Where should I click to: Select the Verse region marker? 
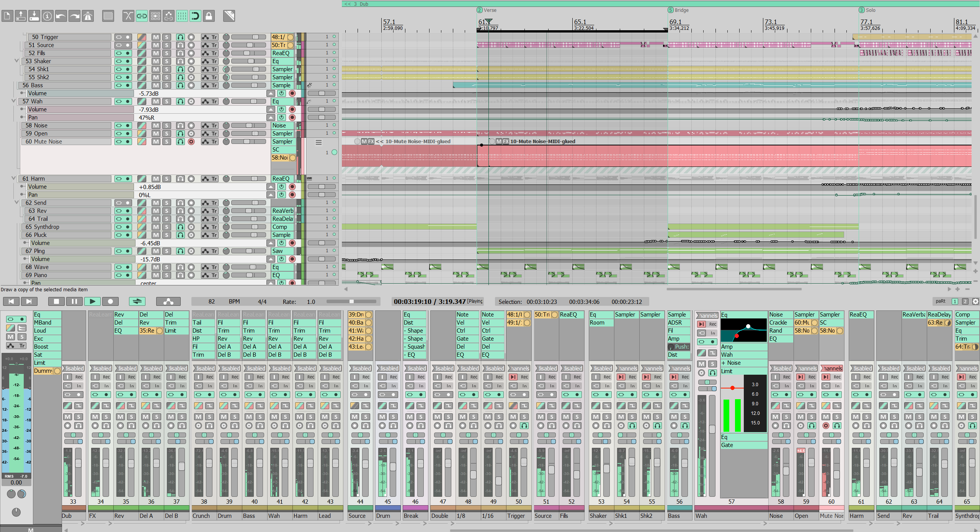487,10
